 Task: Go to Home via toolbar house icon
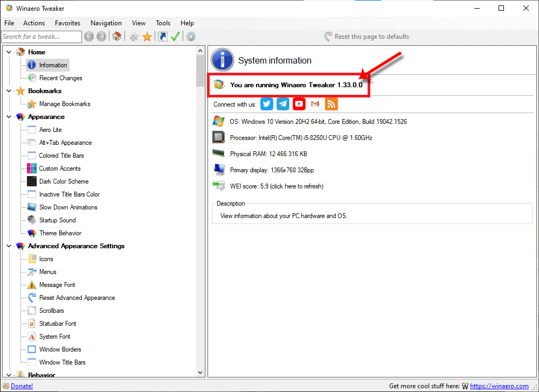point(116,36)
